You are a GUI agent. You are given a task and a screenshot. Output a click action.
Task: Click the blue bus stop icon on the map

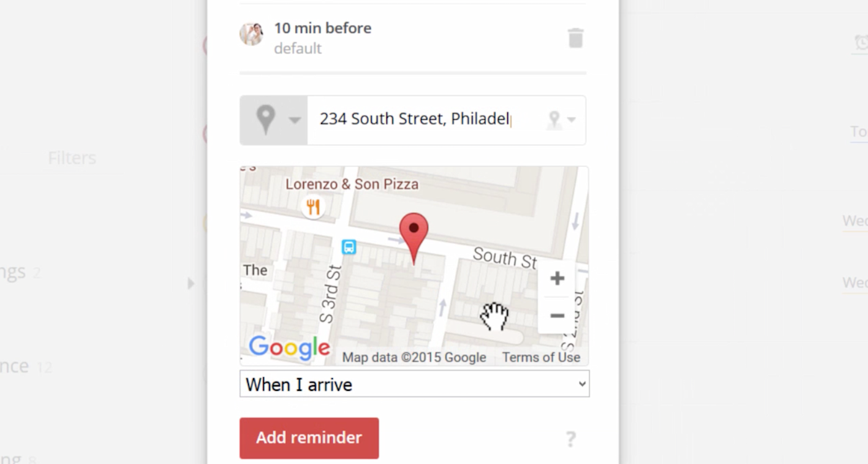pyautogui.click(x=349, y=247)
